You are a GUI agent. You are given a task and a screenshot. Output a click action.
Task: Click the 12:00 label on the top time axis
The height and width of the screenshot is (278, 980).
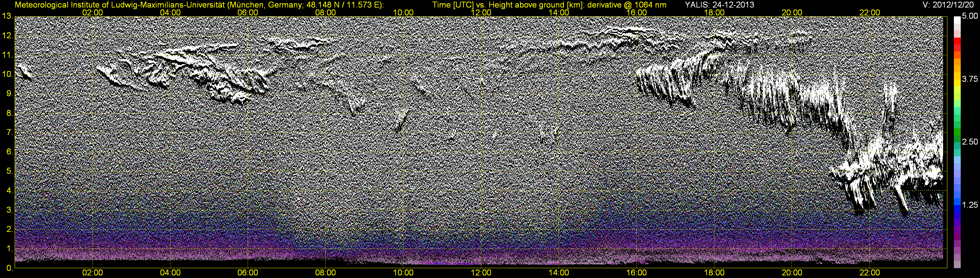click(x=481, y=12)
